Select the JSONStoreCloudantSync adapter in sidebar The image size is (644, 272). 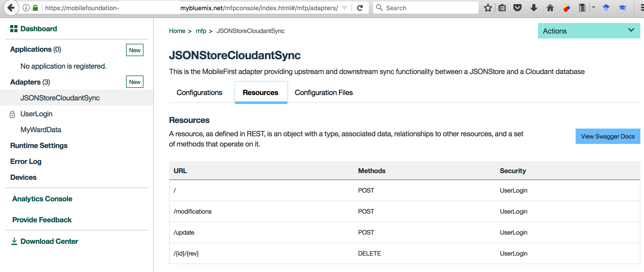tap(77, 98)
